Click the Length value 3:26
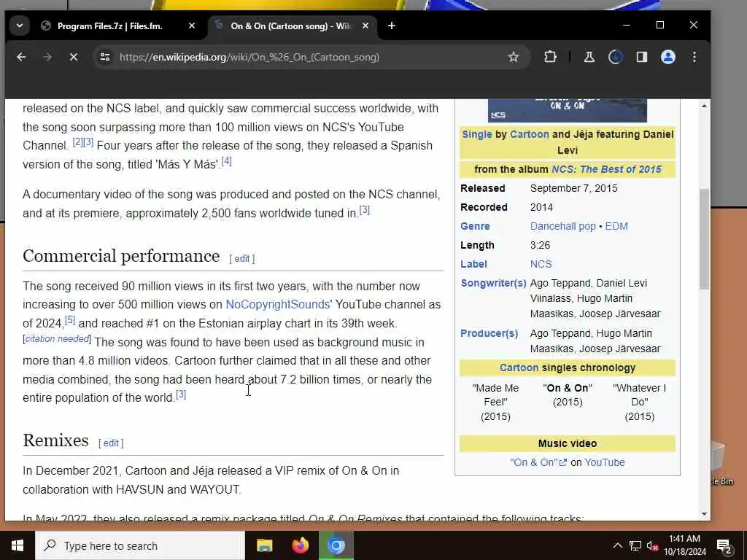 (x=541, y=245)
